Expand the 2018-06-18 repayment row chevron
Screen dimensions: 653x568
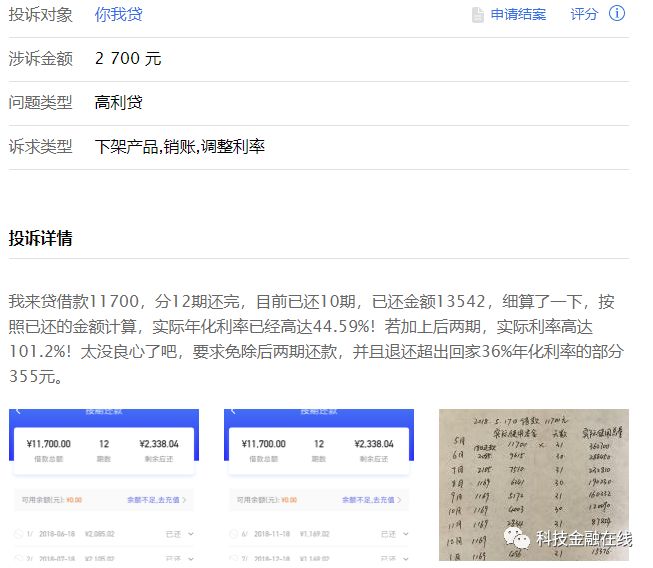coord(191,534)
